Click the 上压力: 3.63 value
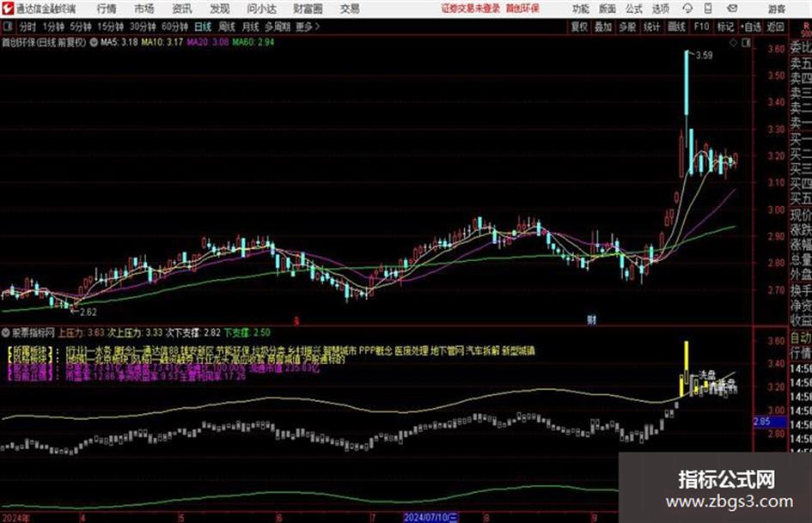The width and height of the screenshot is (812, 523). tap(81, 332)
